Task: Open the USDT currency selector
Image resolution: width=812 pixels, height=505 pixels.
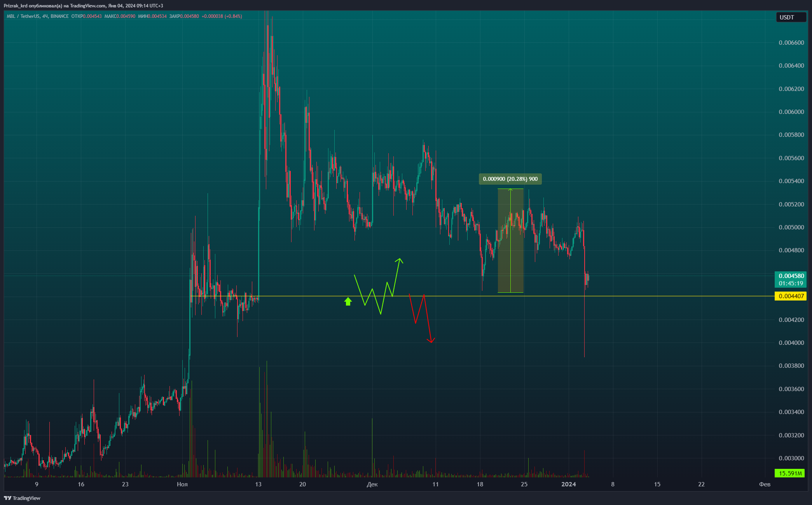Action: (x=791, y=17)
